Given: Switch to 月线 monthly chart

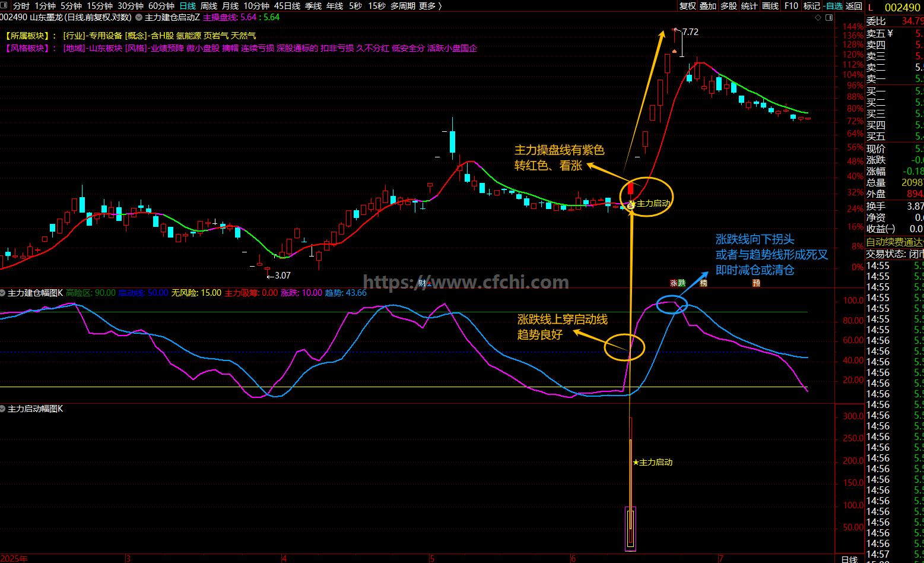Looking at the screenshot, I should (x=230, y=6).
